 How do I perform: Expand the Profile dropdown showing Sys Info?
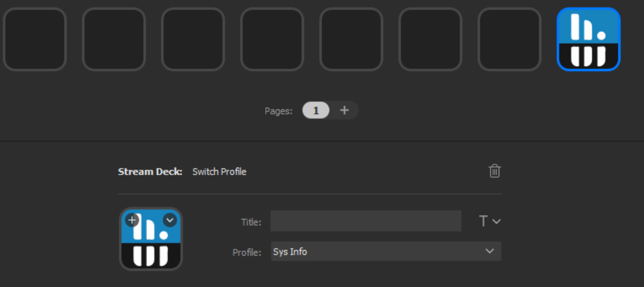click(386, 251)
